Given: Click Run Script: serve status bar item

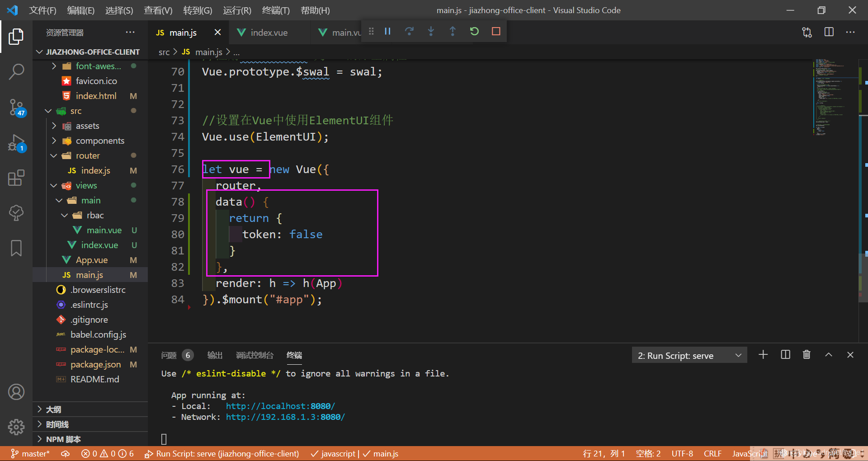Looking at the screenshot, I should click(x=222, y=453).
